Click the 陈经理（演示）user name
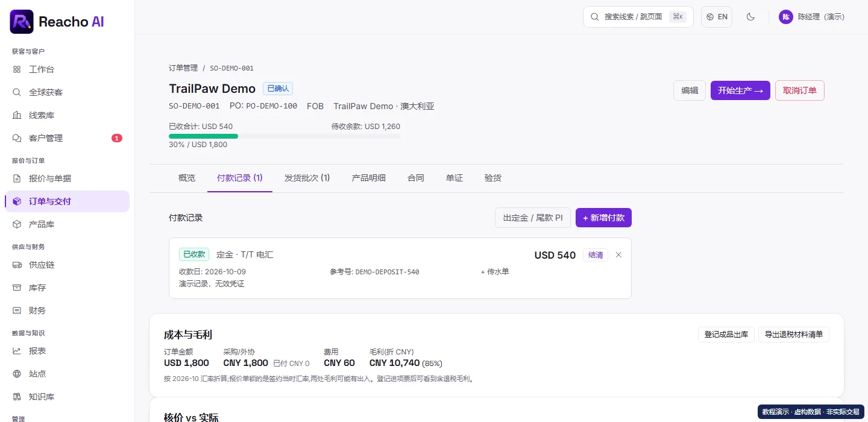 (x=821, y=17)
